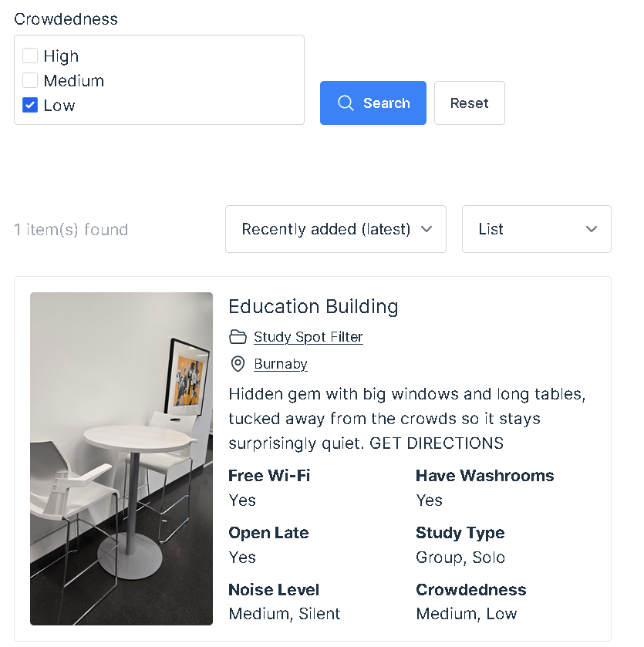The width and height of the screenshot is (644, 647).
Task: Follow the Burnaby location link
Action: pyautogui.click(x=281, y=364)
